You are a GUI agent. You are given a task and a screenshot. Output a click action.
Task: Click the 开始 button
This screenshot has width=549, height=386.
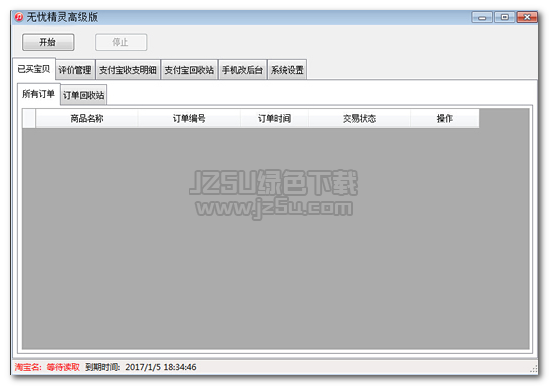[x=48, y=42]
